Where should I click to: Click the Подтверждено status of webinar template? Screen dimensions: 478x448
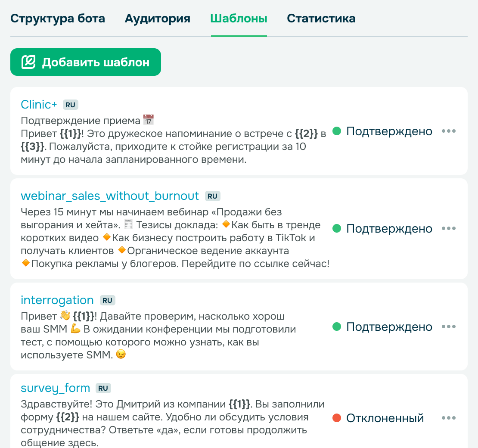pyautogui.click(x=389, y=228)
